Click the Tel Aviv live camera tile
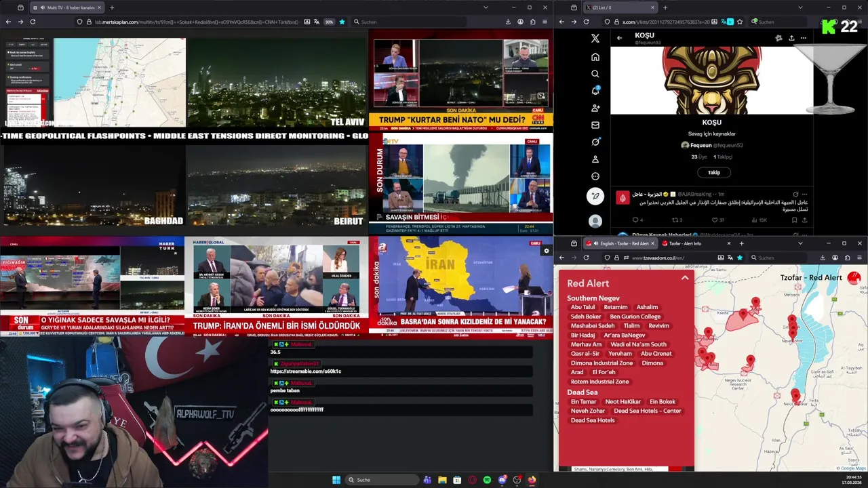 point(277,82)
